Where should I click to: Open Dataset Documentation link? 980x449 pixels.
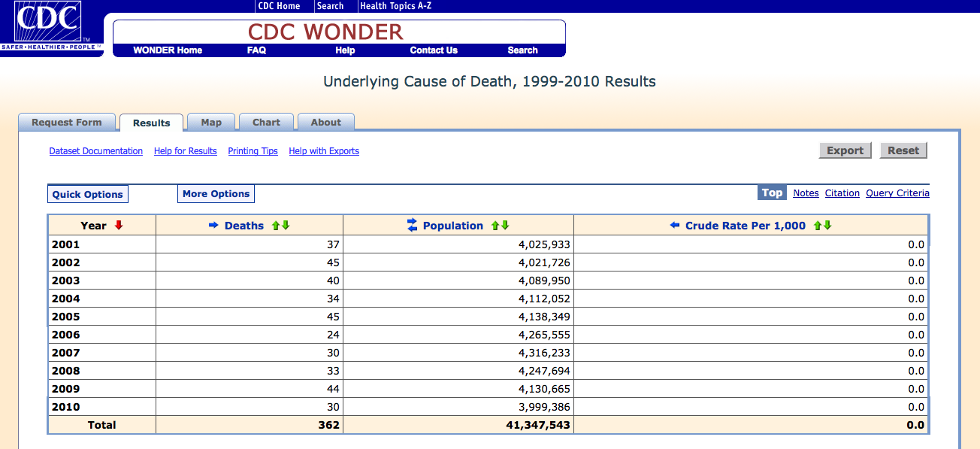click(x=96, y=151)
